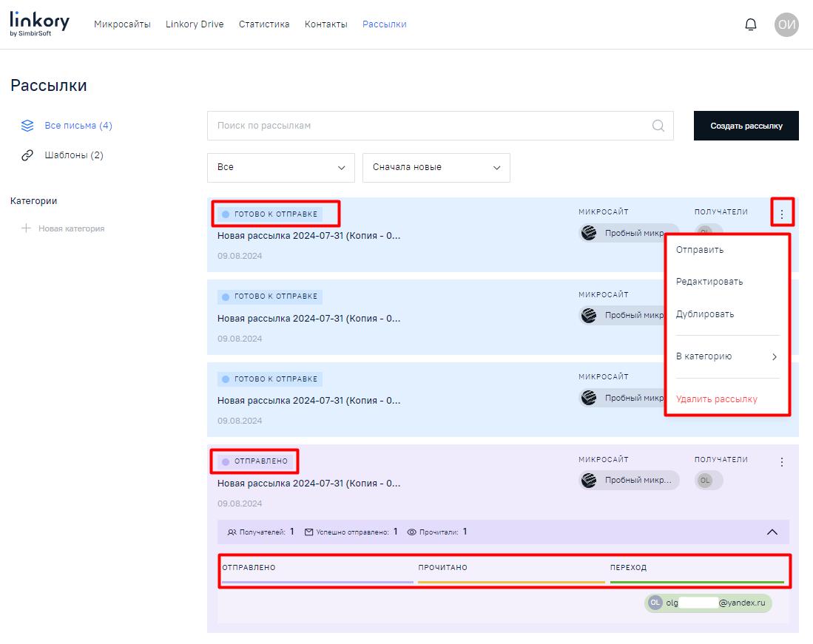Click the Создать рассылку button
This screenshot has width=813, height=644.
pyautogui.click(x=746, y=126)
